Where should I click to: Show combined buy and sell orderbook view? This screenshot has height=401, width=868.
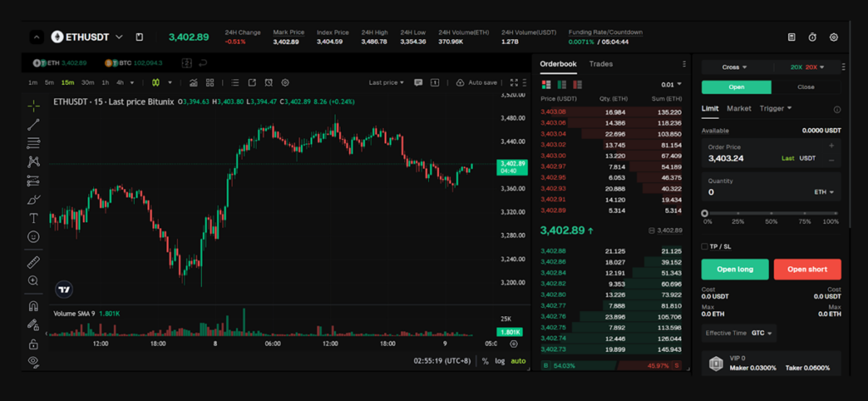tap(547, 85)
